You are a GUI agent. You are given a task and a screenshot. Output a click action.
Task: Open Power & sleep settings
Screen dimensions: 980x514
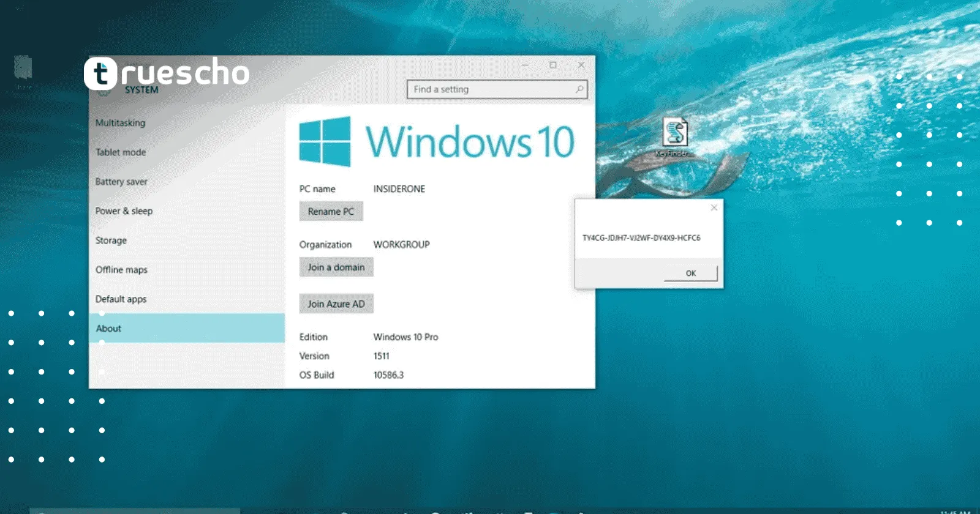tap(124, 211)
